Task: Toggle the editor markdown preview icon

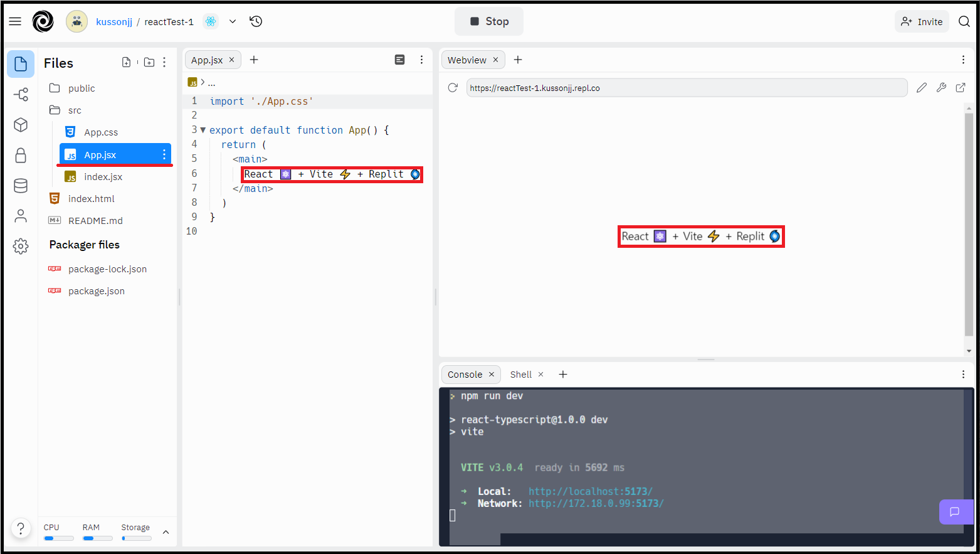Action: [399, 60]
